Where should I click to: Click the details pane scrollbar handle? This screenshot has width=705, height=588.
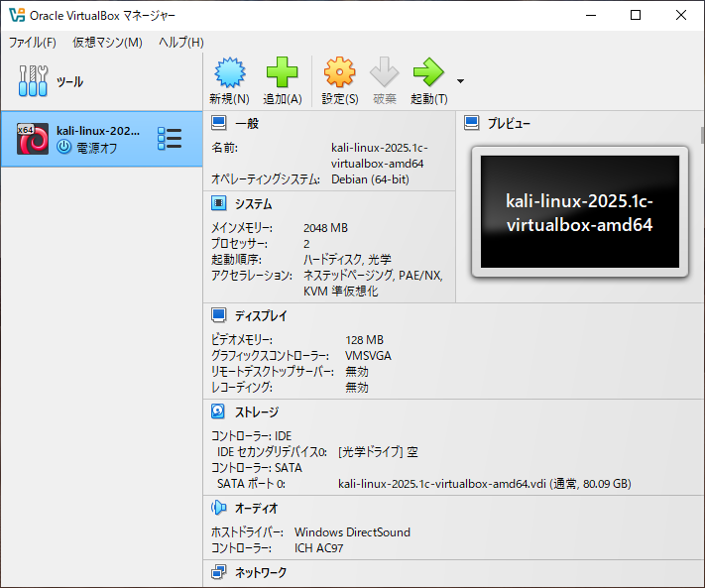[702, 135]
